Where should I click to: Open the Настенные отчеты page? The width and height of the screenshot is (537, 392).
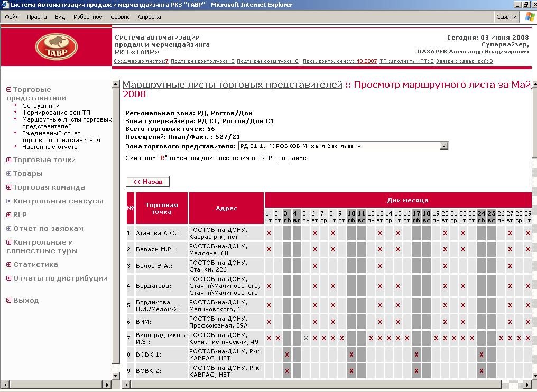50,147
